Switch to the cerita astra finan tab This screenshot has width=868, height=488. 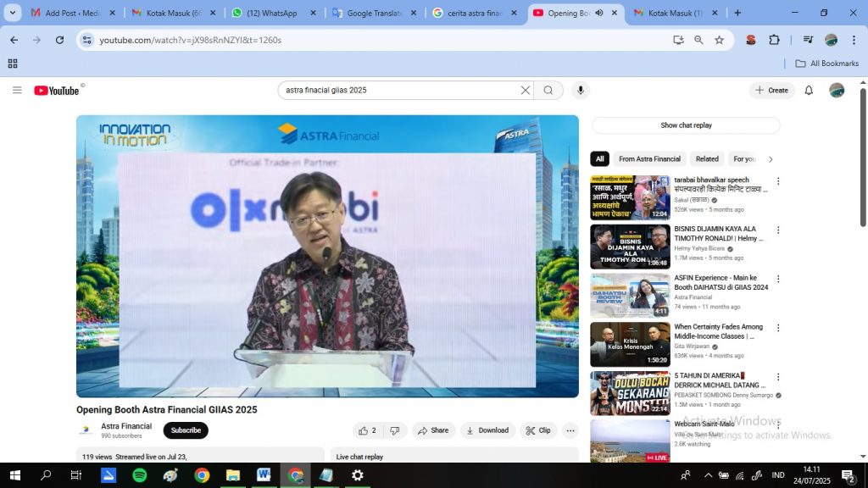pos(476,13)
